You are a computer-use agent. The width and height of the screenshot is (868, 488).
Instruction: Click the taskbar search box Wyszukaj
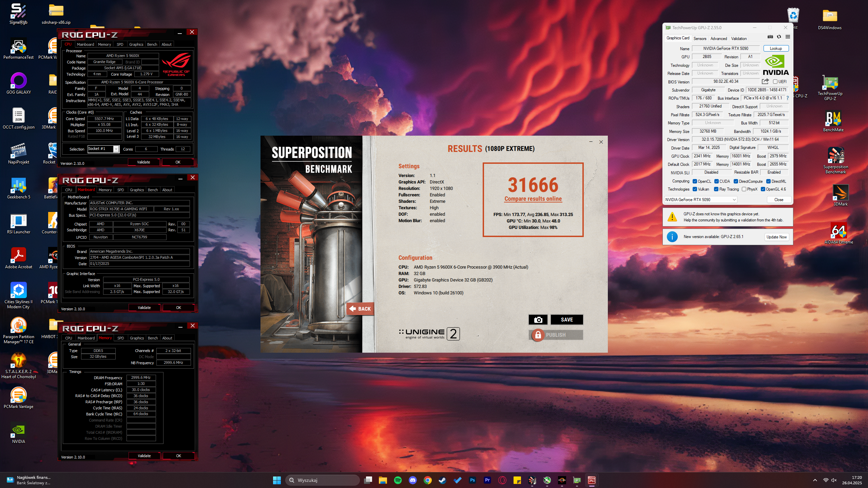[x=322, y=480]
